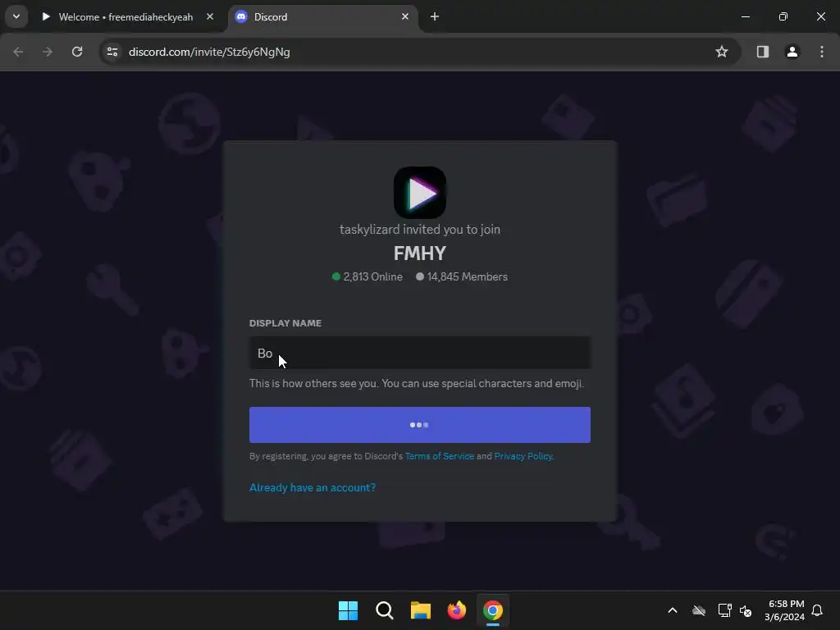Open network display tray icon
Screen dimensions: 840x630
click(724, 610)
